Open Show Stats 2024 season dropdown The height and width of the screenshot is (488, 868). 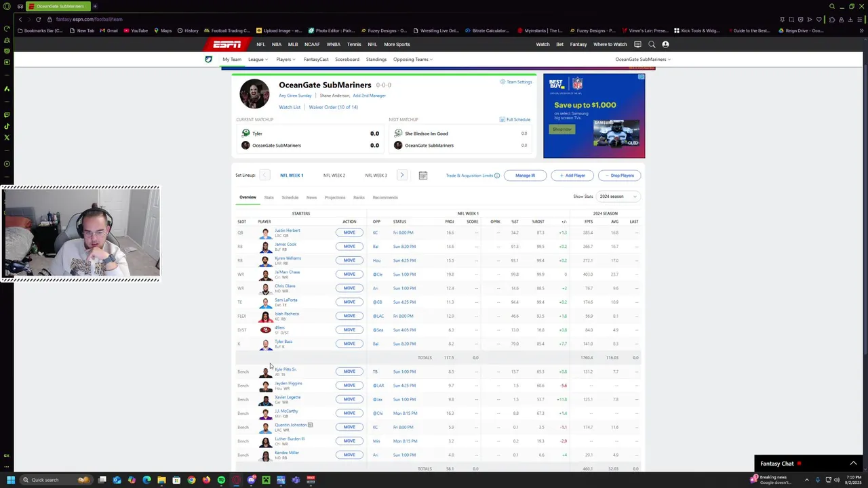[x=617, y=197]
